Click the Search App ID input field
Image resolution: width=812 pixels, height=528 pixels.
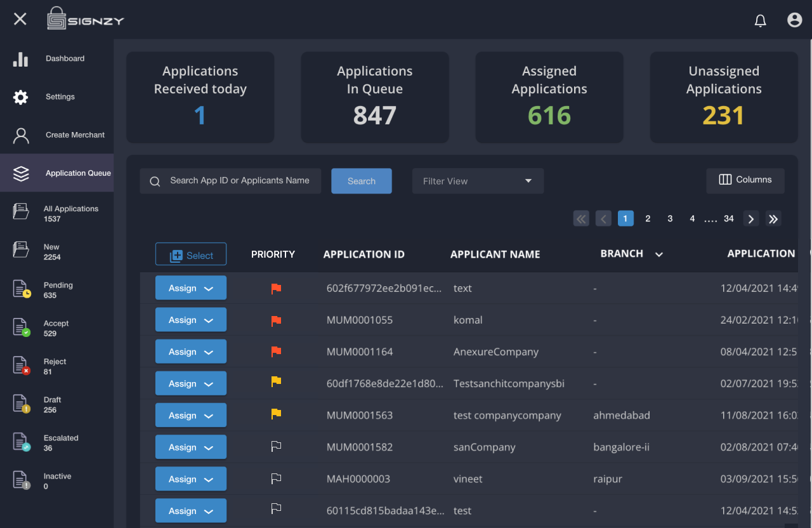coord(230,181)
